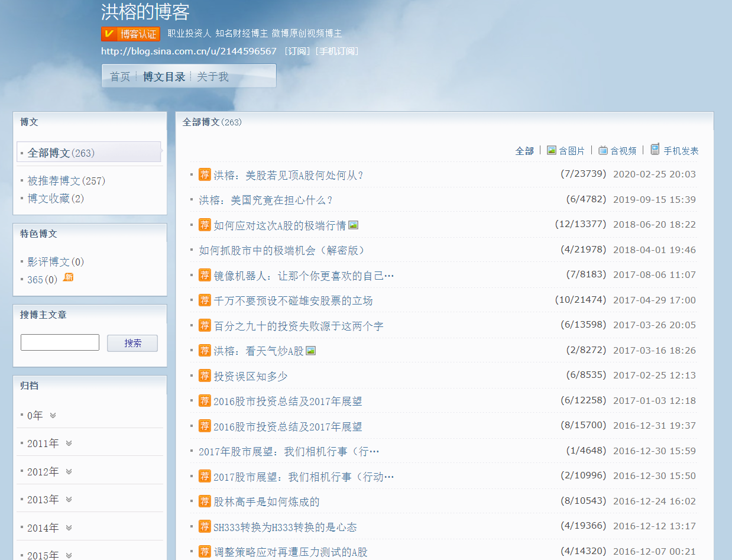Open post 调整策略应对再遭压力测试的A股
The image size is (732, 560).
point(290,552)
